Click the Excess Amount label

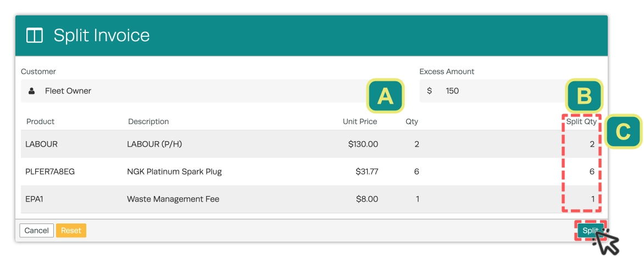tap(447, 71)
